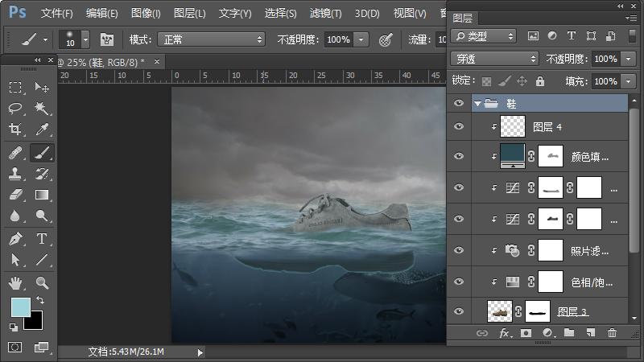
Task: Lock all layer attributes
Action: point(540,81)
